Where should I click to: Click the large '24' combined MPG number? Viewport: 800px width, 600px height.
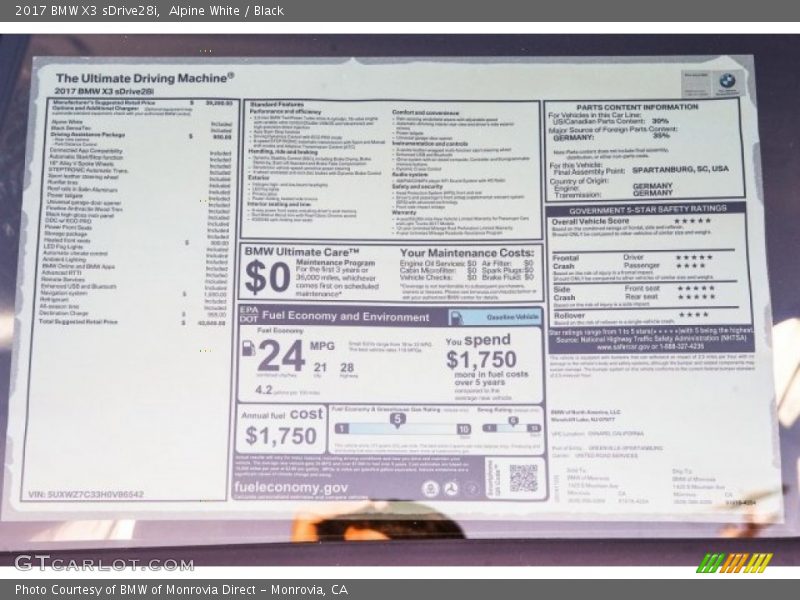click(x=282, y=356)
